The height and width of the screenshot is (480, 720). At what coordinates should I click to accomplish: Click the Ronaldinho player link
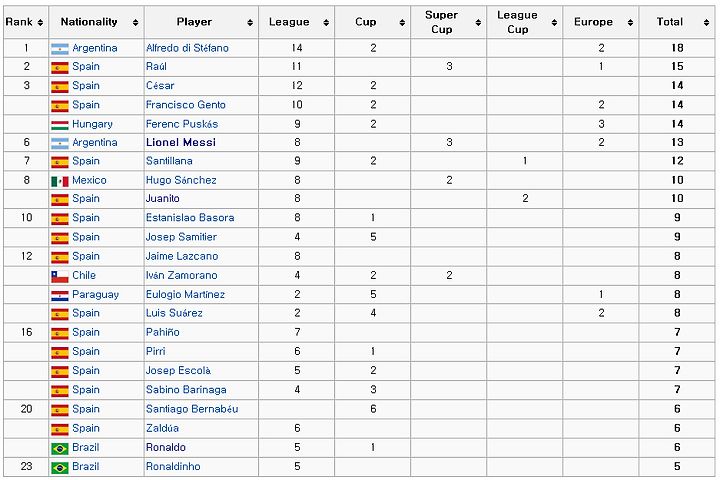click(x=173, y=467)
